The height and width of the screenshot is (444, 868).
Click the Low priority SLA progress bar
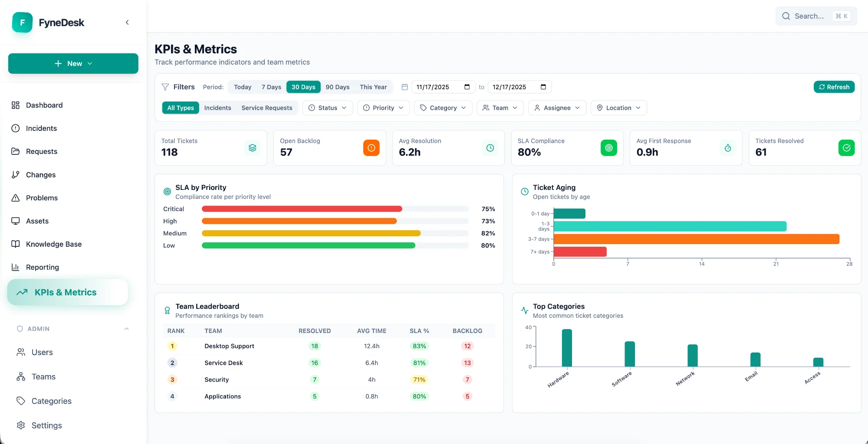tap(308, 245)
